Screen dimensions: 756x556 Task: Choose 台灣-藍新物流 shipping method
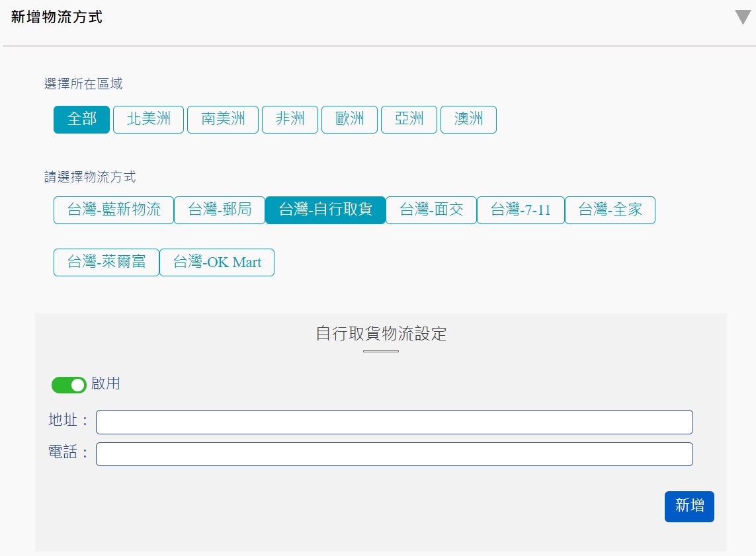(114, 210)
